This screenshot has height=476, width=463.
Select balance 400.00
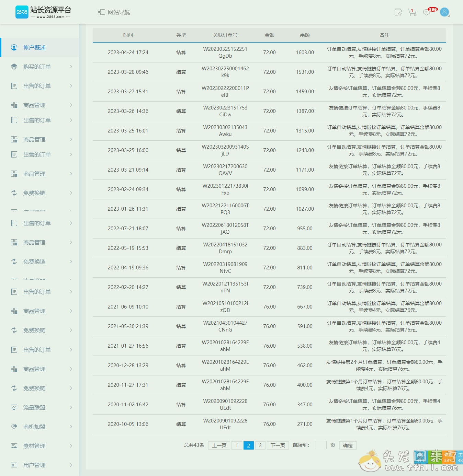coord(305,385)
